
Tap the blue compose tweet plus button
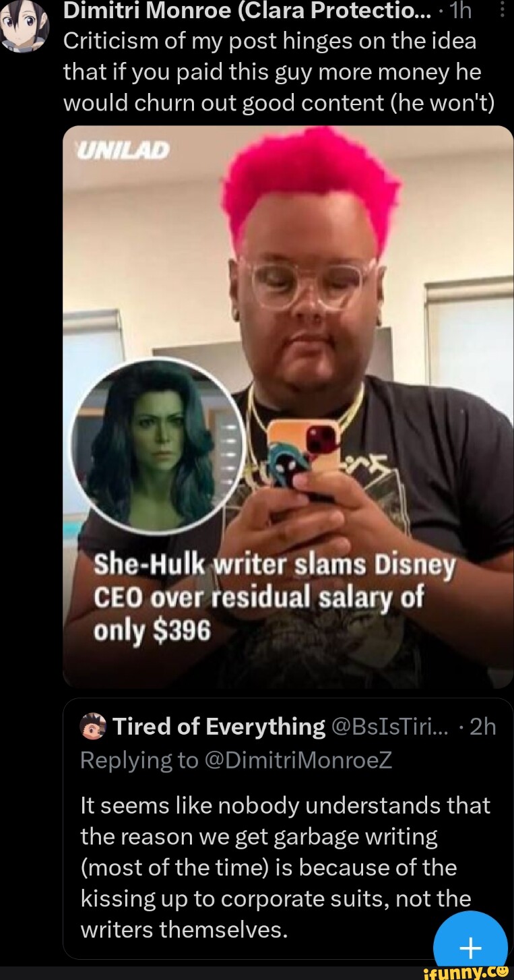click(470, 945)
